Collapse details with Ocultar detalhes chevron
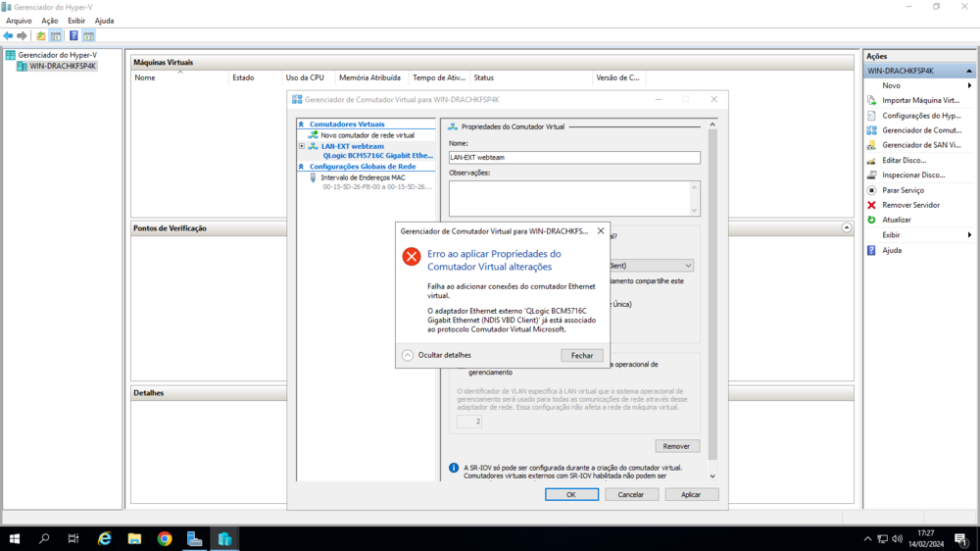Screen dimensions: 980x551 tap(408, 355)
